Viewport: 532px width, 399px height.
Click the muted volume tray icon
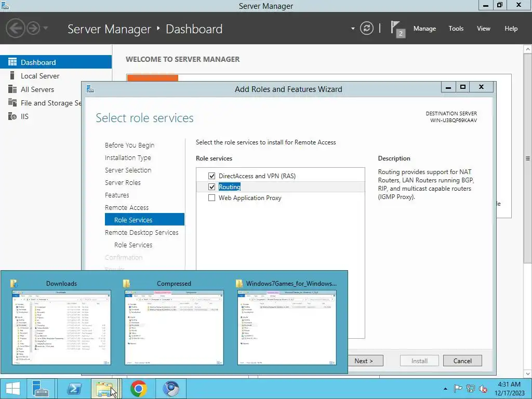coord(483,389)
